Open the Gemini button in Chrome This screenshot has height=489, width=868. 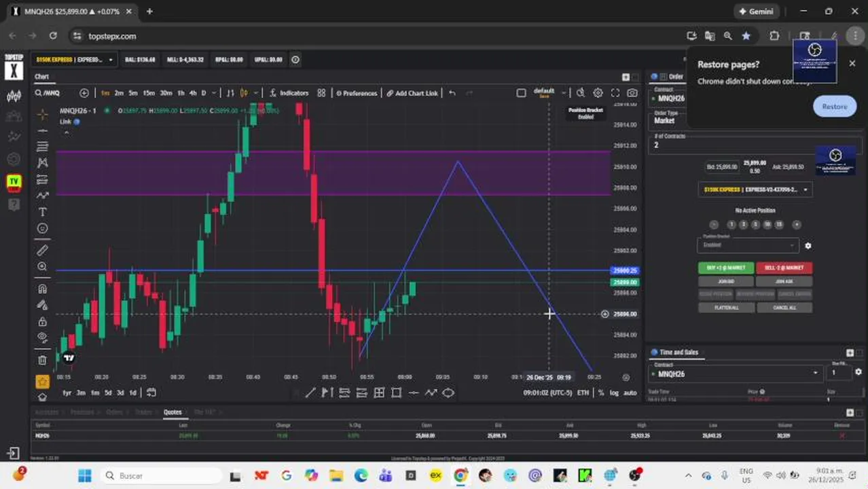point(756,12)
